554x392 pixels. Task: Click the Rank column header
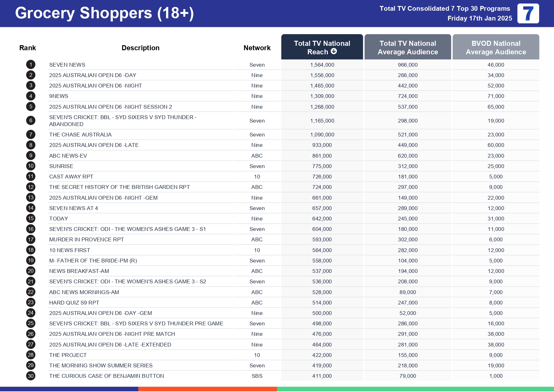click(27, 48)
